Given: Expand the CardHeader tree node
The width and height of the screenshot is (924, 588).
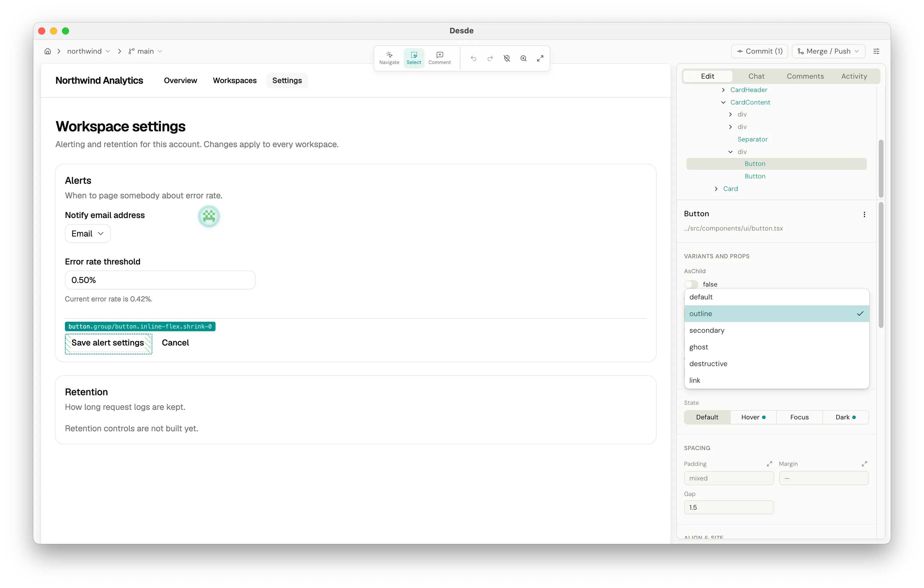Looking at the screenshot, I should coord(723,90).
